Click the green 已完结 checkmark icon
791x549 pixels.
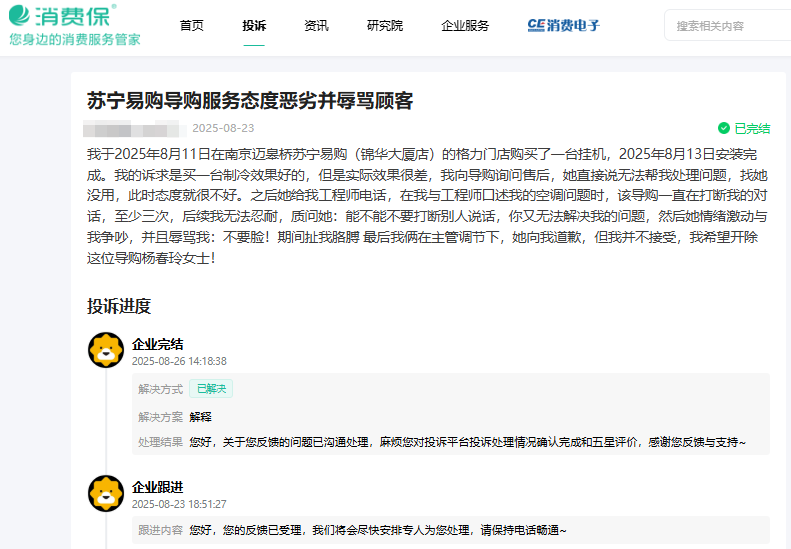[x=724, y=128]
